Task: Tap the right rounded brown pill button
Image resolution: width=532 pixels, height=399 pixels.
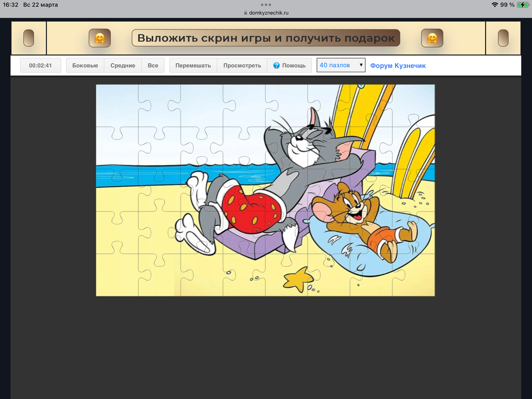Action: coord(503,38)
